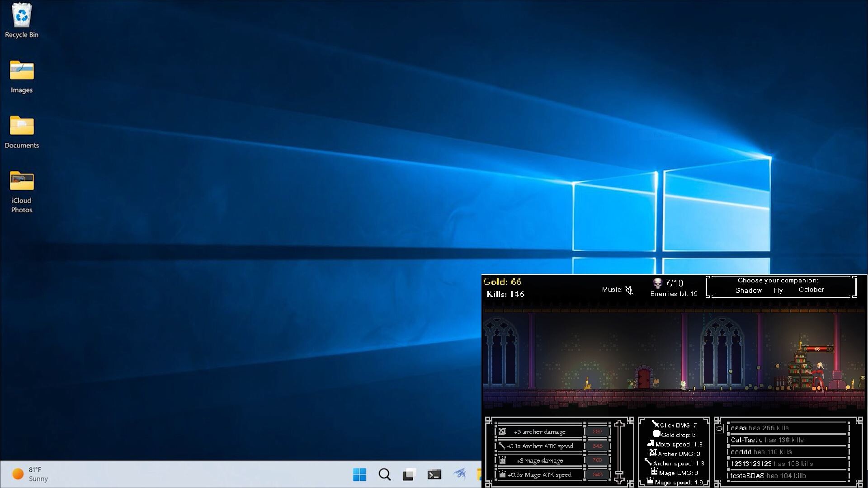Click the bow icon on the archer damage upgrade
Image resolution: width=868 pixels, height=488 pixels.
click(x=503, y=432)
